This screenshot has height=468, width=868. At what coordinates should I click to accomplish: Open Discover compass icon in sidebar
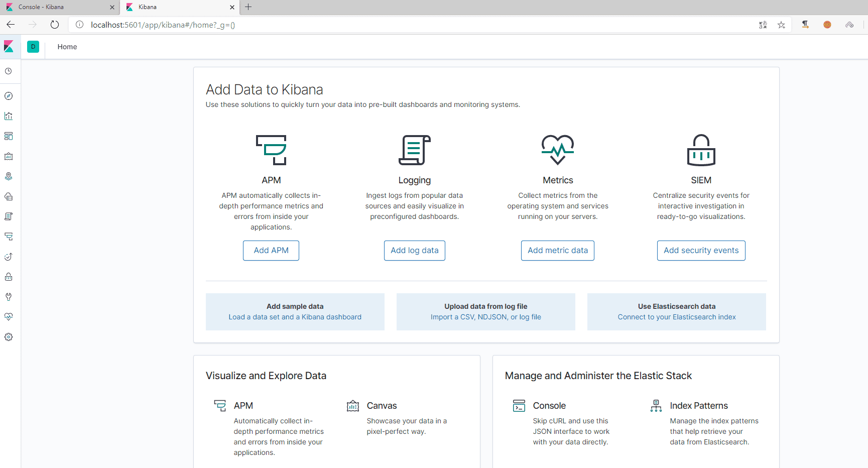pos(9,96)
